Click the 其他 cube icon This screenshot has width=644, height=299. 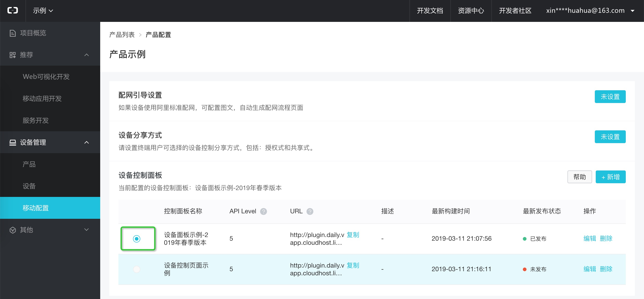coord(13,230)
